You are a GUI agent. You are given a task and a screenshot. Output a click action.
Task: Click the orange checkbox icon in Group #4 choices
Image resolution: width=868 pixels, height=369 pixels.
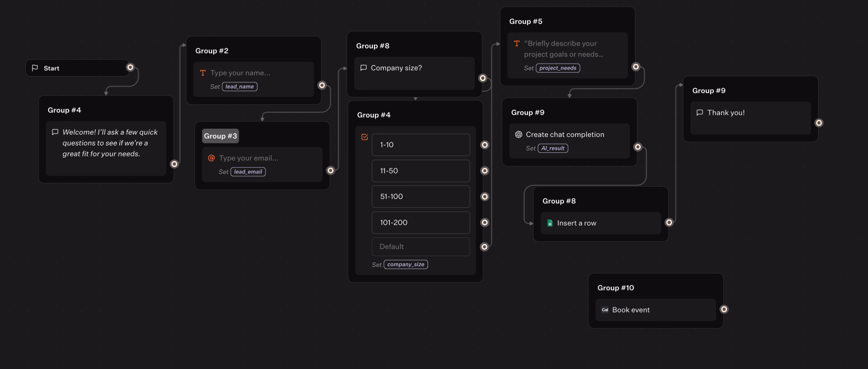click(365, 137)
